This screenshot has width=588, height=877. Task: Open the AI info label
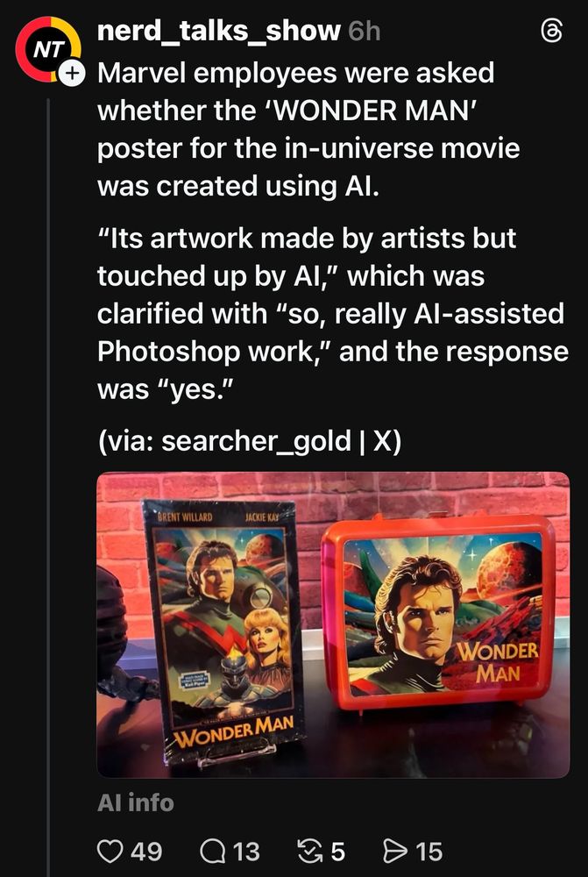136,802
